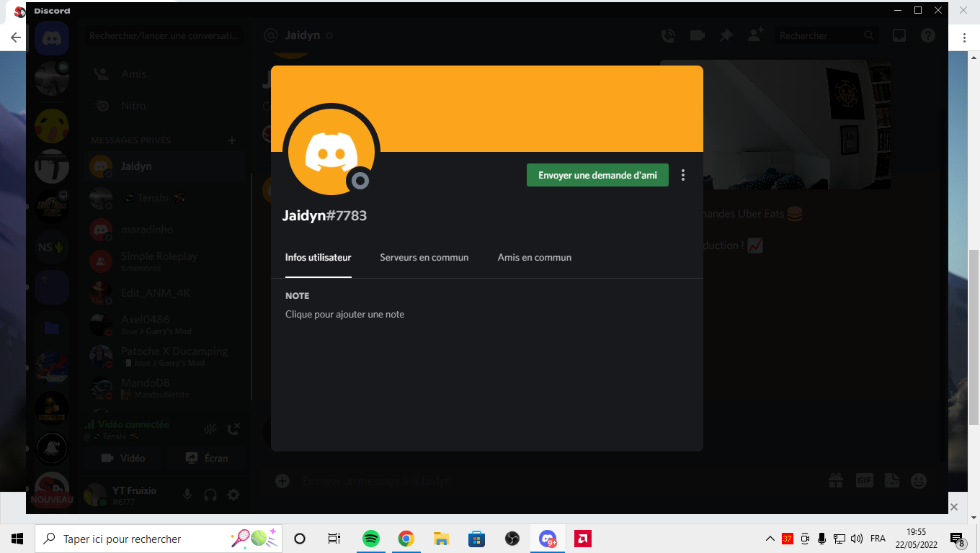This screenshot has height=553, width=980.
Task: Open the Amis friends page
Action: (163, 74)
